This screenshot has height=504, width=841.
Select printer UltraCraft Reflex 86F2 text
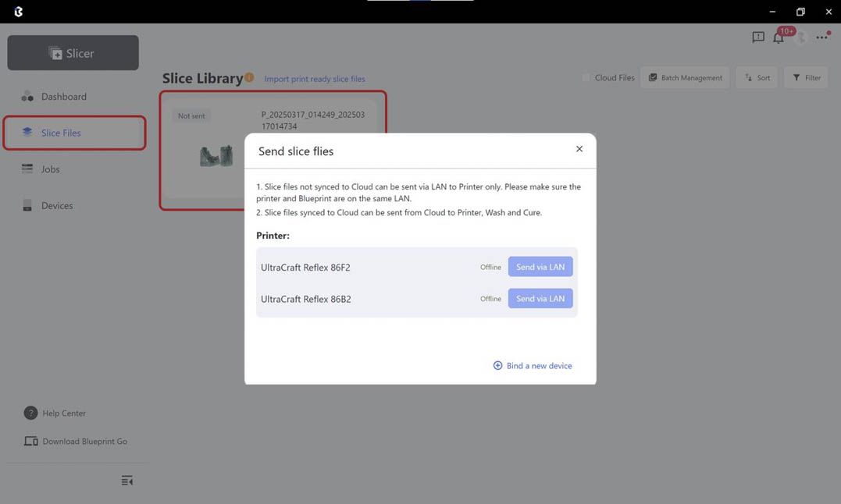coord(305,268)
